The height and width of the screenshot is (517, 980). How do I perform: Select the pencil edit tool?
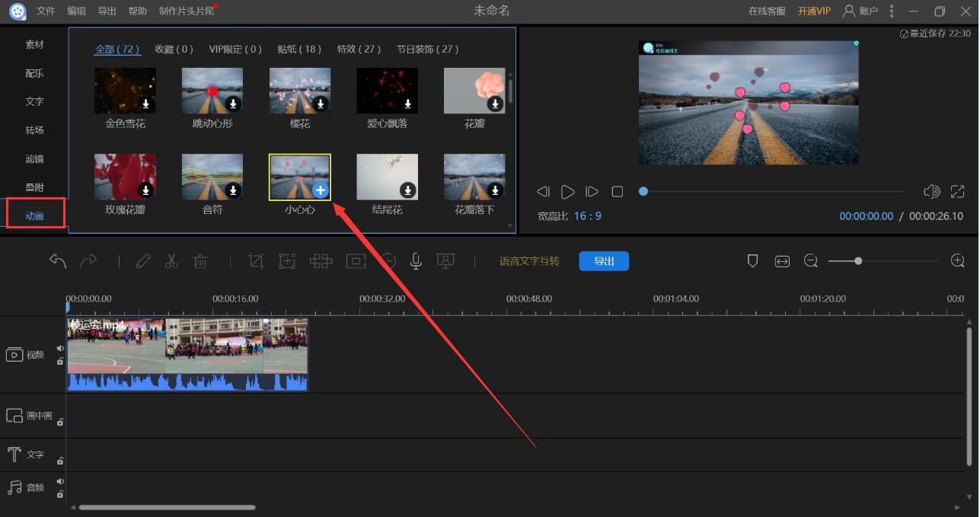tap(143, 261)
